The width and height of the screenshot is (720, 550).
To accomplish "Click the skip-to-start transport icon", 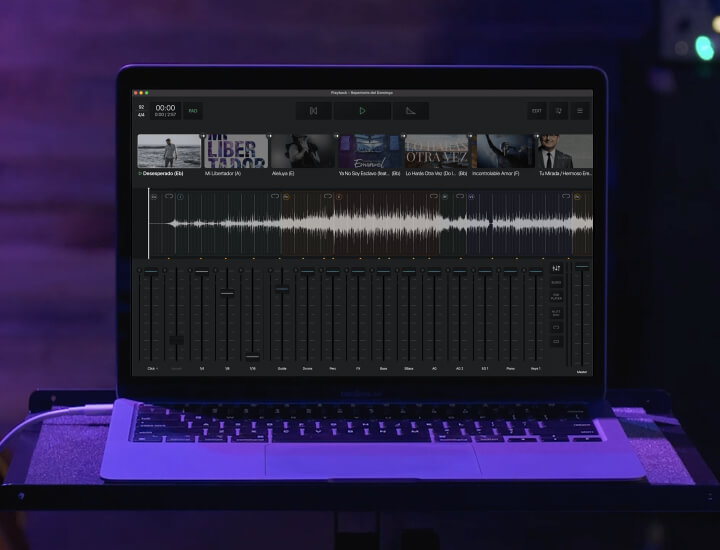I will (x=314, y=111).
